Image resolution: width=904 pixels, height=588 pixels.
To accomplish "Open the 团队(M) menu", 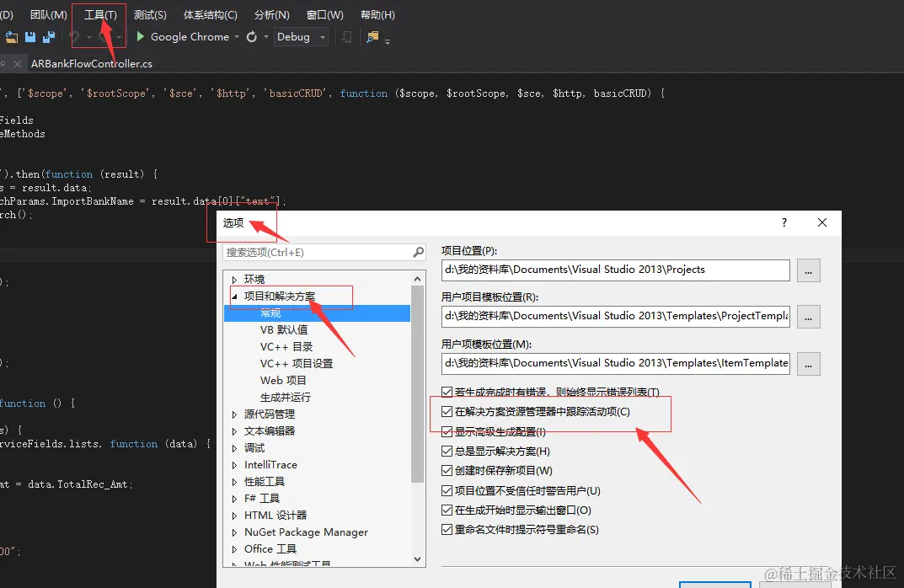I will point(48,15).
